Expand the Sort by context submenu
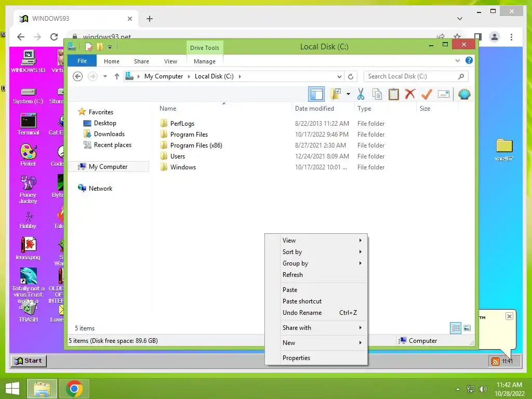532x399 pixels. tap(316, 252)
